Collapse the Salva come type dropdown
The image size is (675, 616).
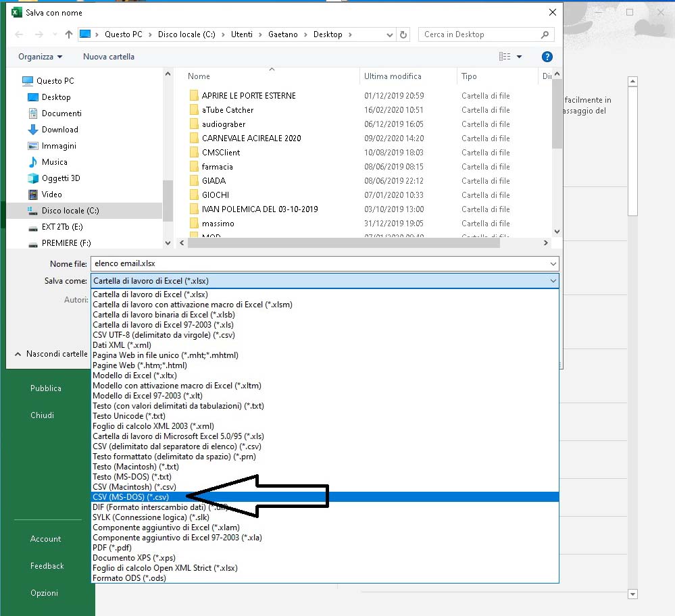pyautogui.click(x=553, y=281)
